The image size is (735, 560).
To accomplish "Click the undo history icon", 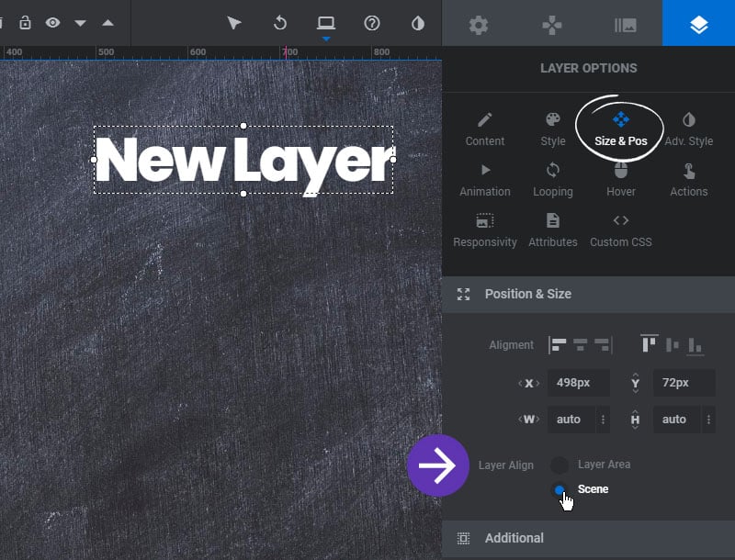I will coord(280,22).
